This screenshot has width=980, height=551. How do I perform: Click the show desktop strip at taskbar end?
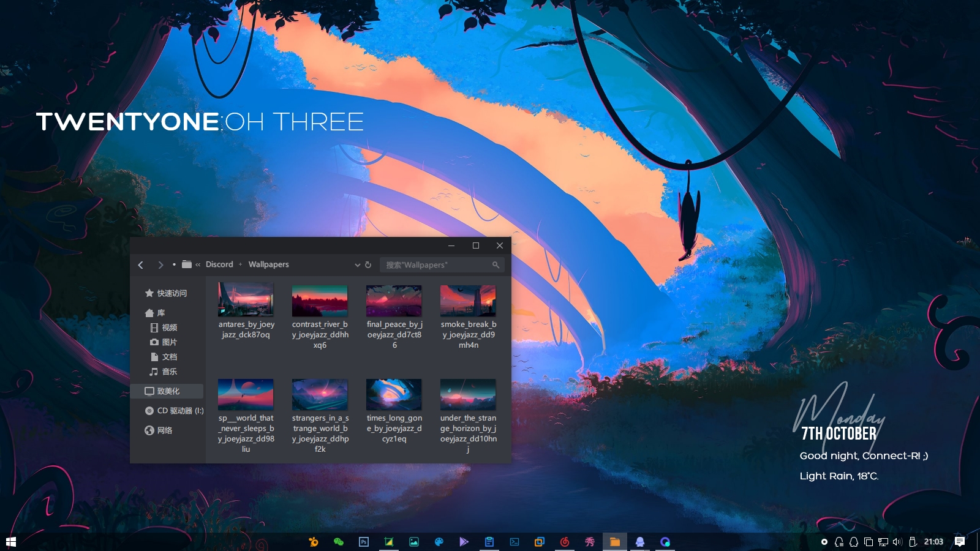(978, 542)
